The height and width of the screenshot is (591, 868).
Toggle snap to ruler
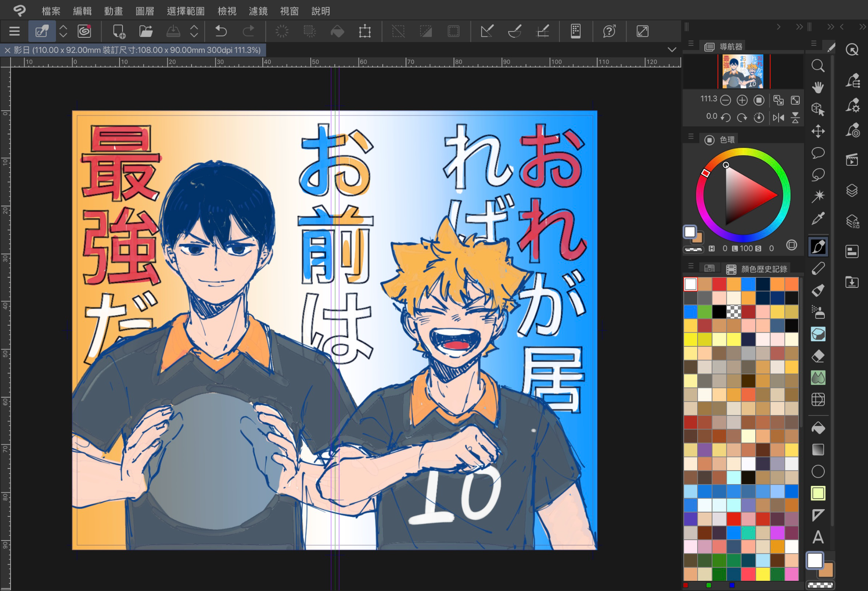coord(487,31)
